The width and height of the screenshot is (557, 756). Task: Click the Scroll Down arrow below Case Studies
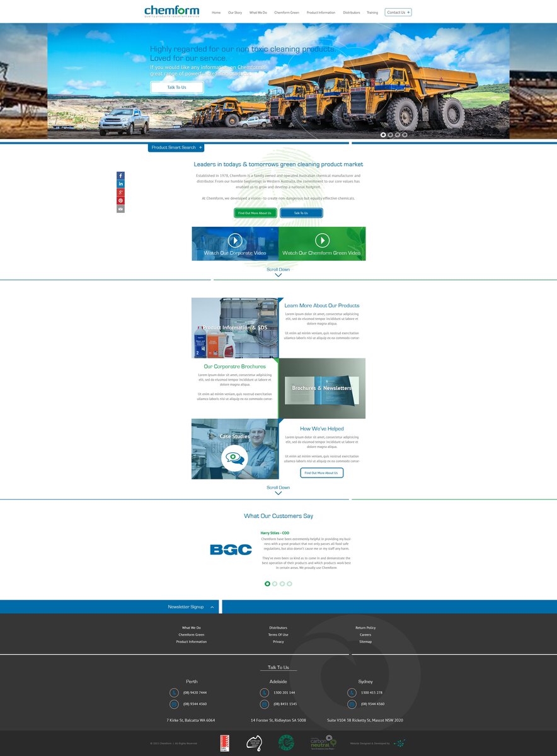278,493
